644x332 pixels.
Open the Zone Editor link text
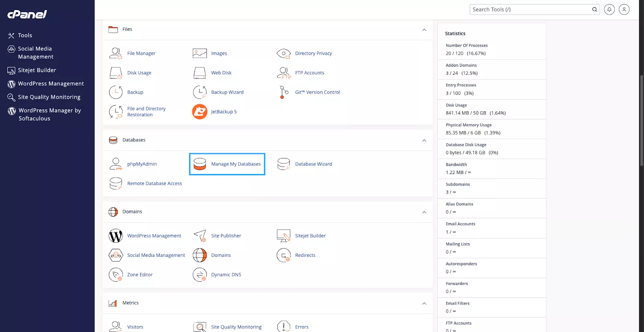(x=140, y=275)
